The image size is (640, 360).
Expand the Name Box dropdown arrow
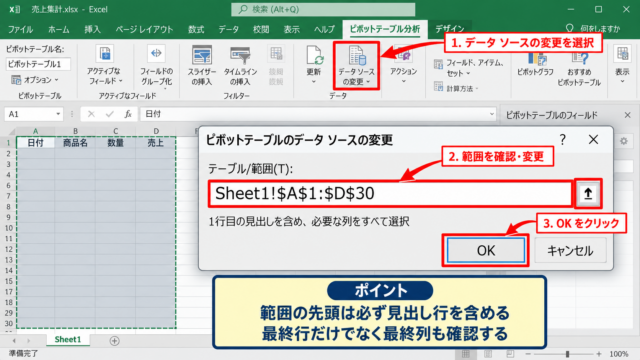tap(58, 114)
